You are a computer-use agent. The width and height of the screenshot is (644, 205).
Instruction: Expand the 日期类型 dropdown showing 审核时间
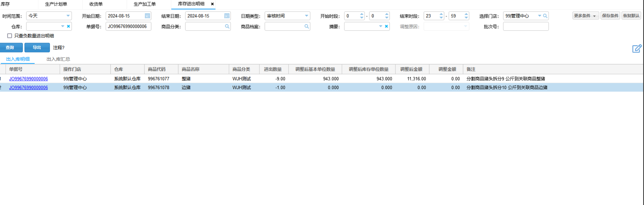[x=306, y=16]
